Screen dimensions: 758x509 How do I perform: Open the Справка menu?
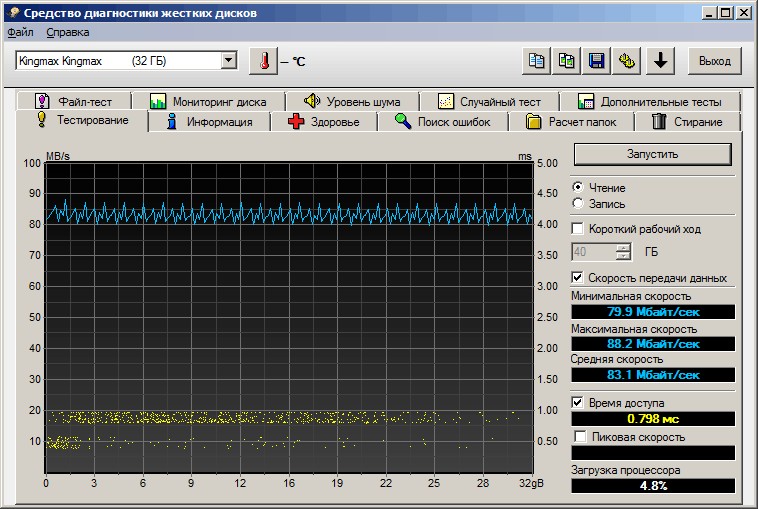coord(67,32)
